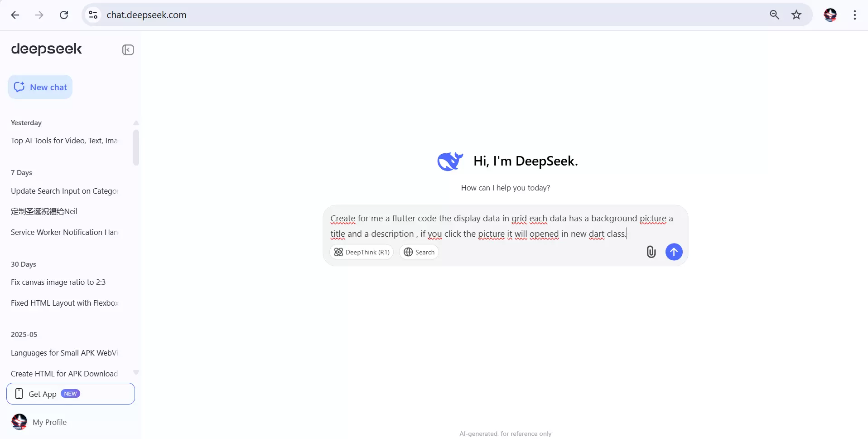Click the zoom magnifier icon in address bar
Viewport: 868px width, 439px height.
point(774,15)
